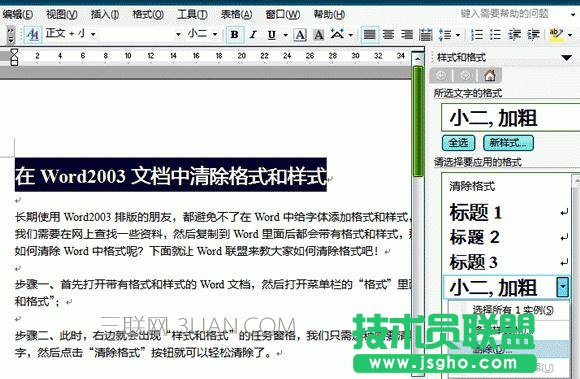
Task: Click the vertical document scrollbar thumb
Action: coord(418,121)
